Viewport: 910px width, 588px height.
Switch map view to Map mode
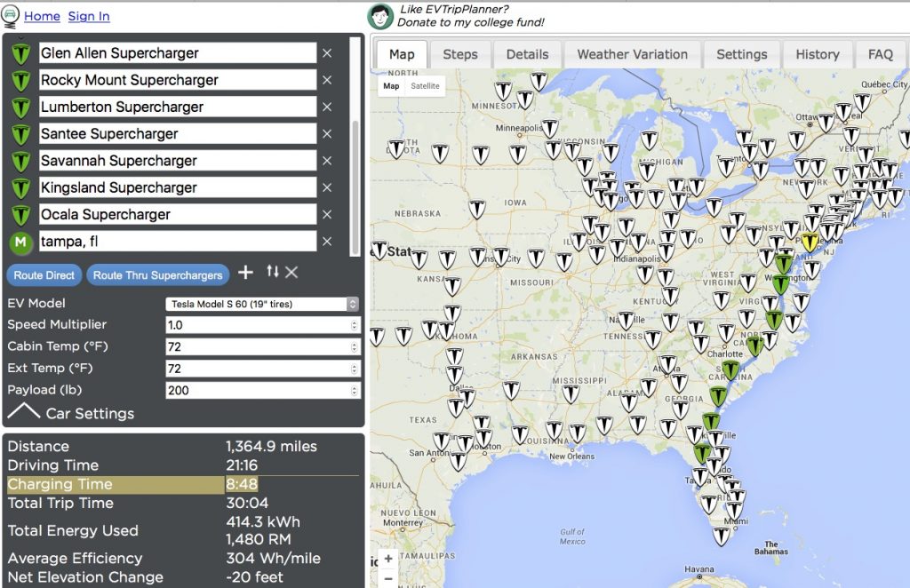(391, 86)
